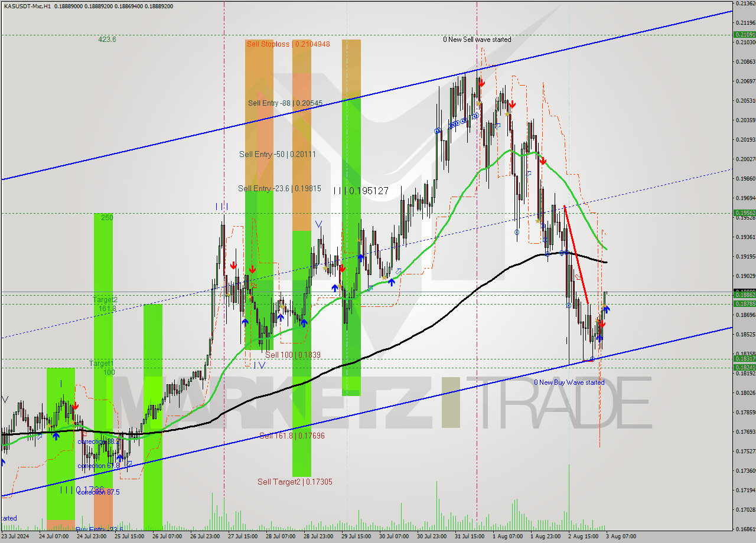
Task: Select the 'Sell 161.8 | 0.17696' label
Action: click(292, 436)
